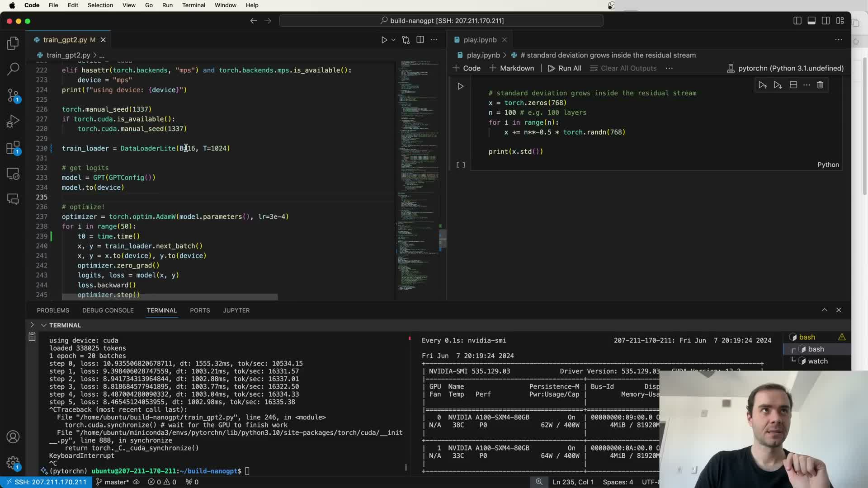Open the Terminal menu in menu bar

pos(193,5)
